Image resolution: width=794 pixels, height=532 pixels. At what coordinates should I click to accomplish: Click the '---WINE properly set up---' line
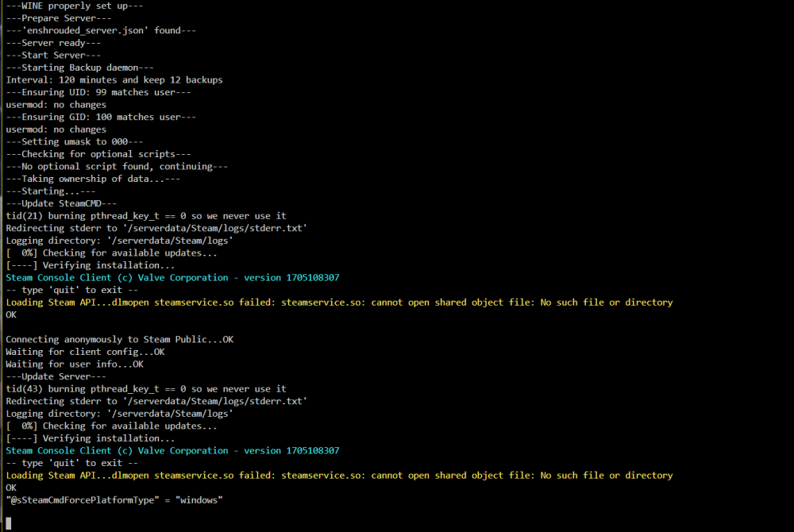click(75, 6)
